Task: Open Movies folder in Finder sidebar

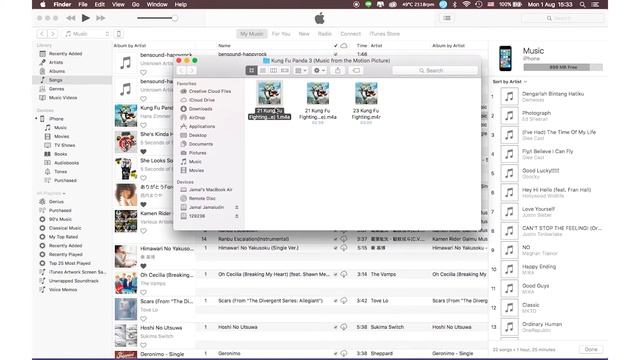Action: (x=192, y=170)
